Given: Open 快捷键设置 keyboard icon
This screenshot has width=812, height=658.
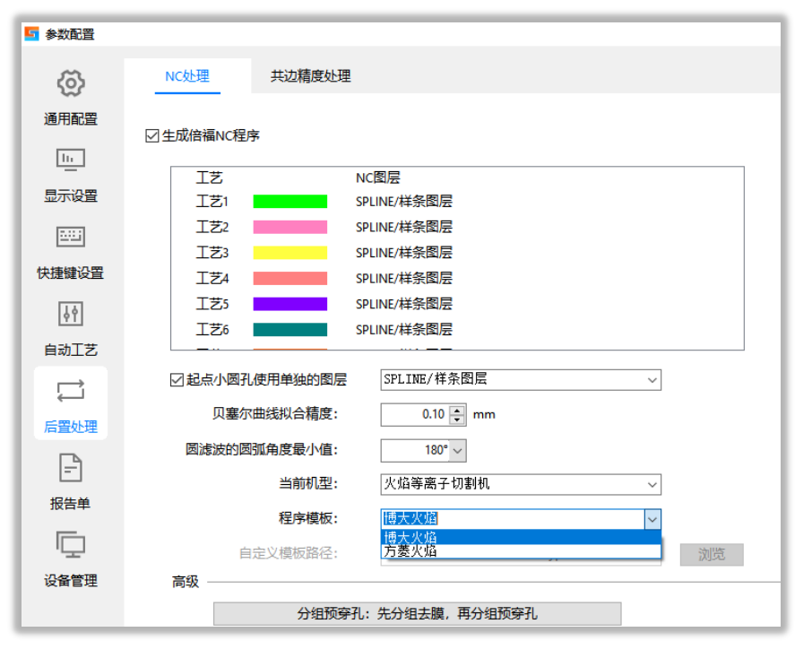Looking at the screenshot, I should click(71, 237).
